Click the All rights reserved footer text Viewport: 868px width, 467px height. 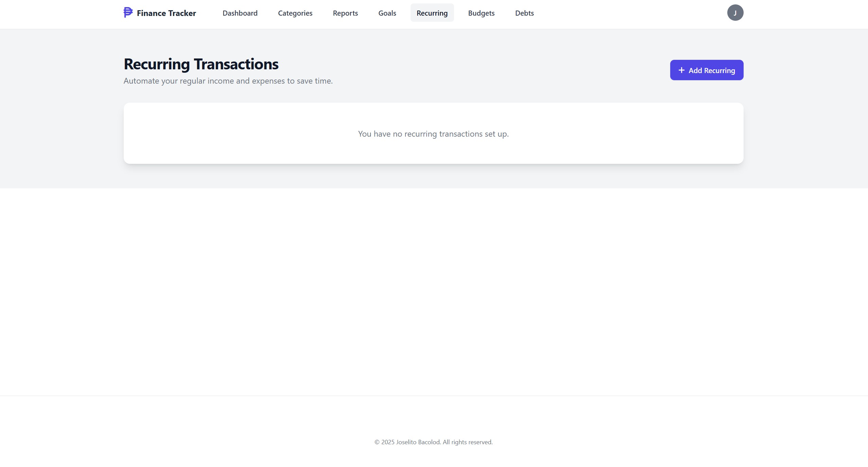468,442
